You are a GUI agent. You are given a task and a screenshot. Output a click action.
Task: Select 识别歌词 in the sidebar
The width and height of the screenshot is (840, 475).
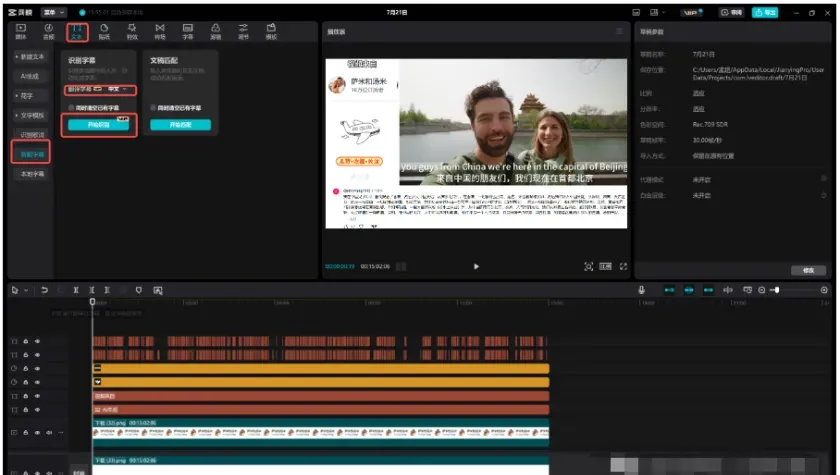click(x=31, y=135)
